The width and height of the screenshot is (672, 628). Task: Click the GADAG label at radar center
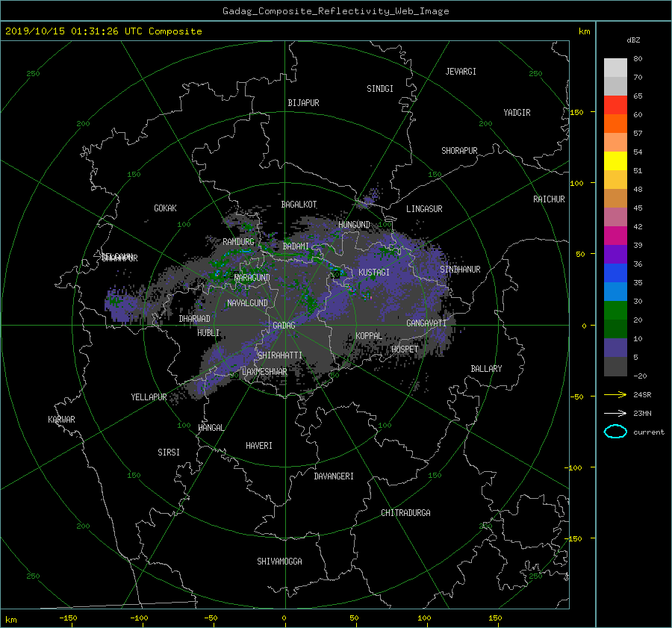point(284,326)
